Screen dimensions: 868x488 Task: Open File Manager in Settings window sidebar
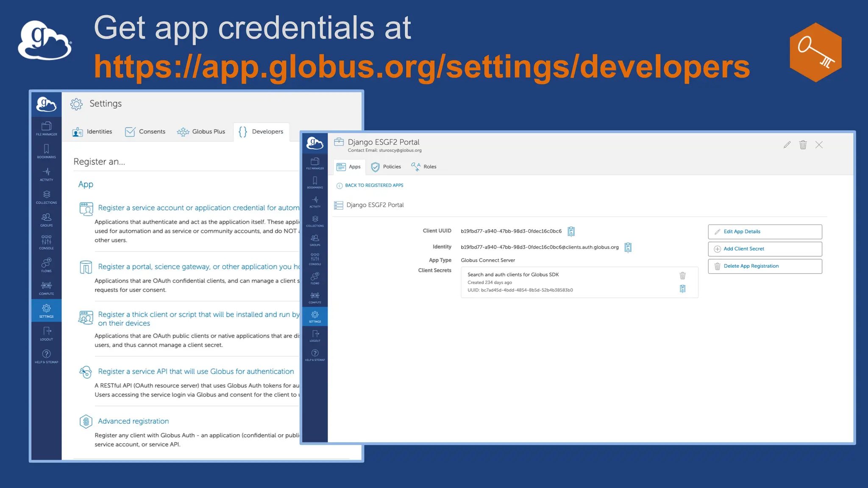coord(46,129)
